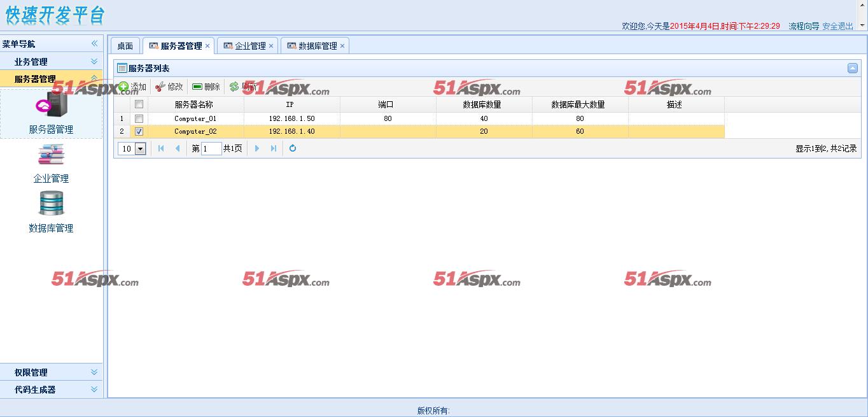Click the 端口 cell of Computer_01
868x417 pixels.
coord(388,119)
